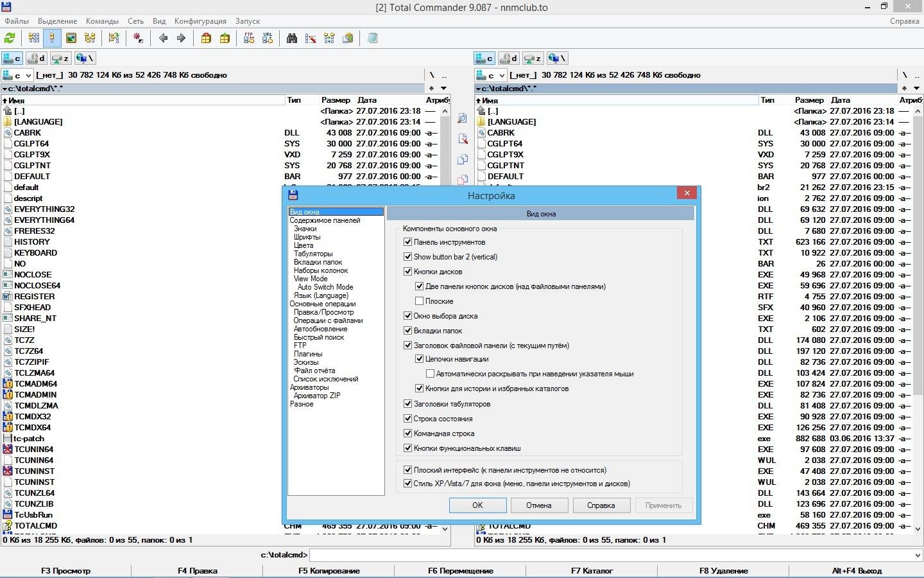Open the 'Выделение' menu
Screen dimensions: 924x578
(x=57, y=21)
